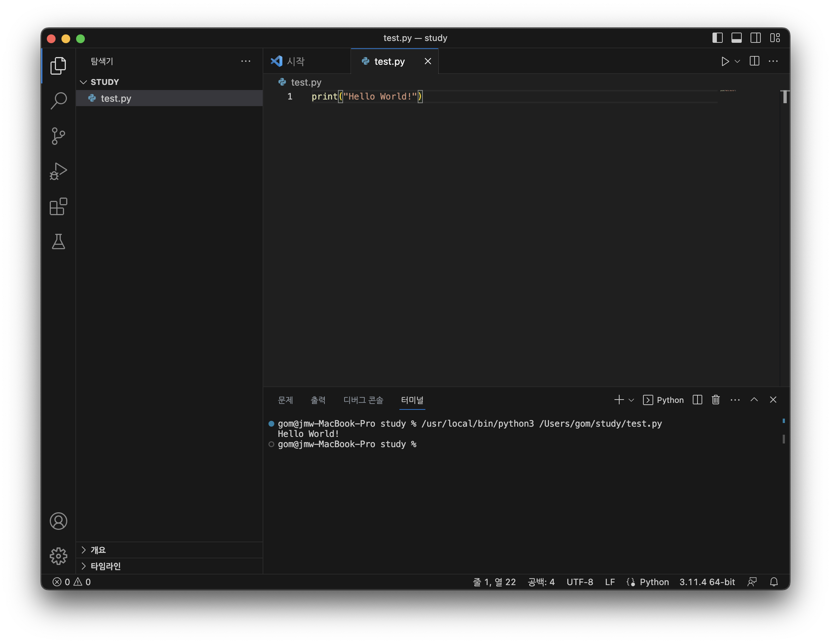Open the Source Control view
This screenshot has height=644, width=831.
pyautogui.click(x=58, y=136)
